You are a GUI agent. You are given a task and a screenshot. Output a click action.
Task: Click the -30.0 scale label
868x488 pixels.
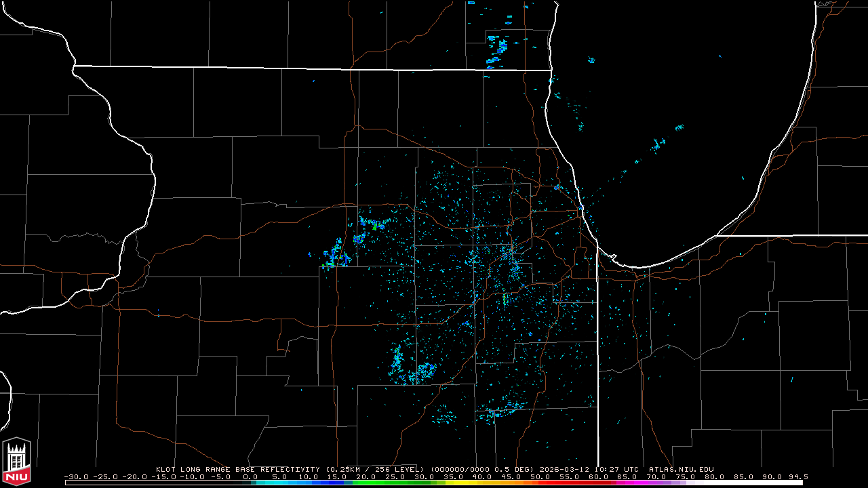(76, 476)
